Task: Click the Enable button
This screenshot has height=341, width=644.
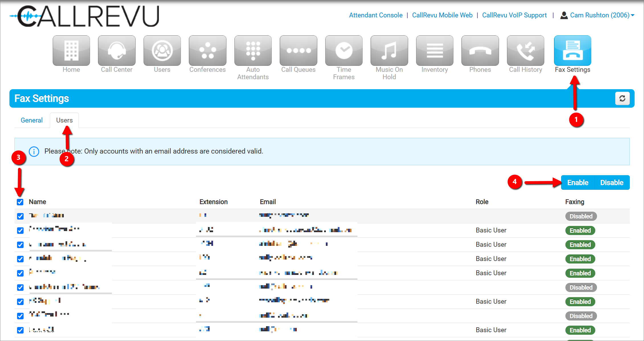Action: 578,183
